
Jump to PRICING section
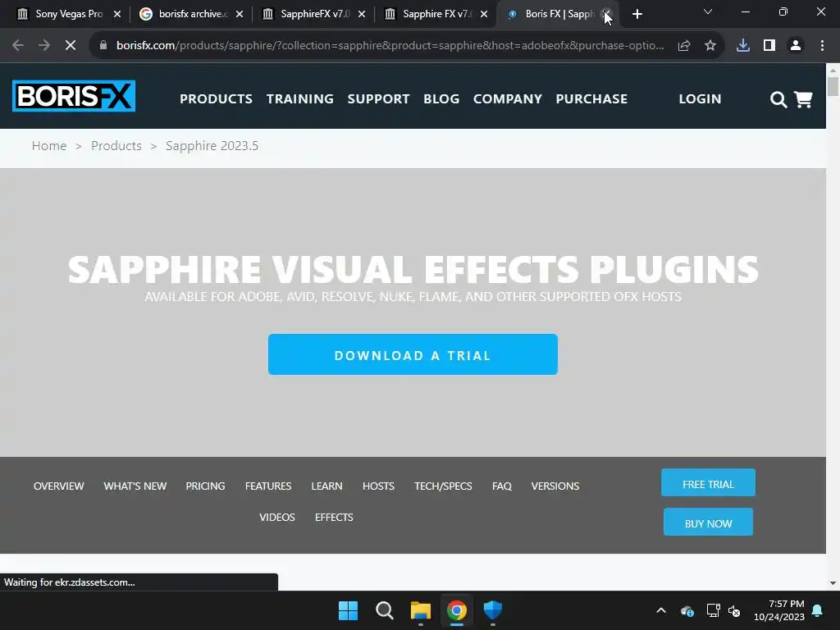click(x=205, y=486)
